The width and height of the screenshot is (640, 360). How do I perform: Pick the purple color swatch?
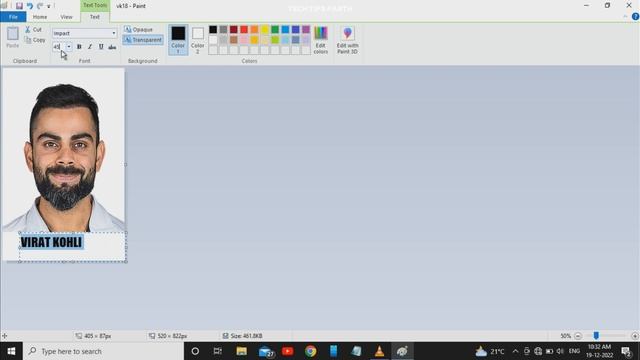[306, 29]
